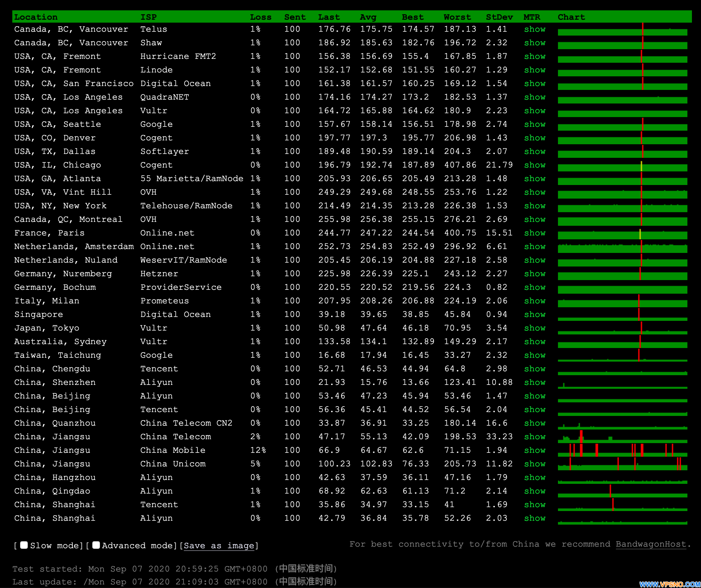Click the 12% loss value
This screenshot has height=588, width=701.
point(258,450)
